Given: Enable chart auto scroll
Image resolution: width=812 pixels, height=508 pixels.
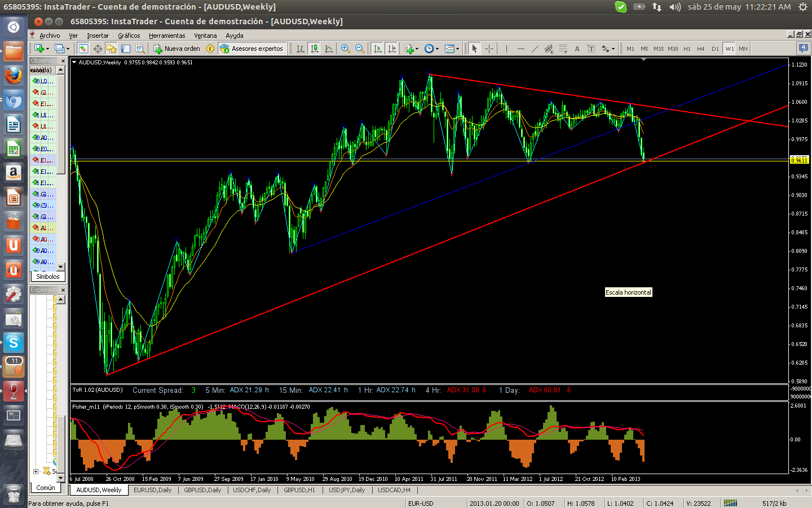Looking at the screenshot, I should [378, 49].
